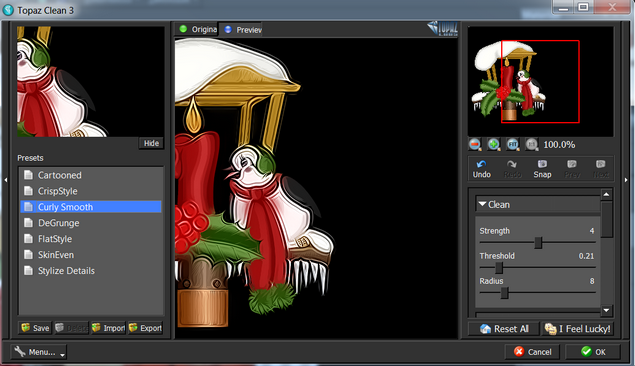
Task: Click the Cartooned preset file icon
Action: [28, 175]
